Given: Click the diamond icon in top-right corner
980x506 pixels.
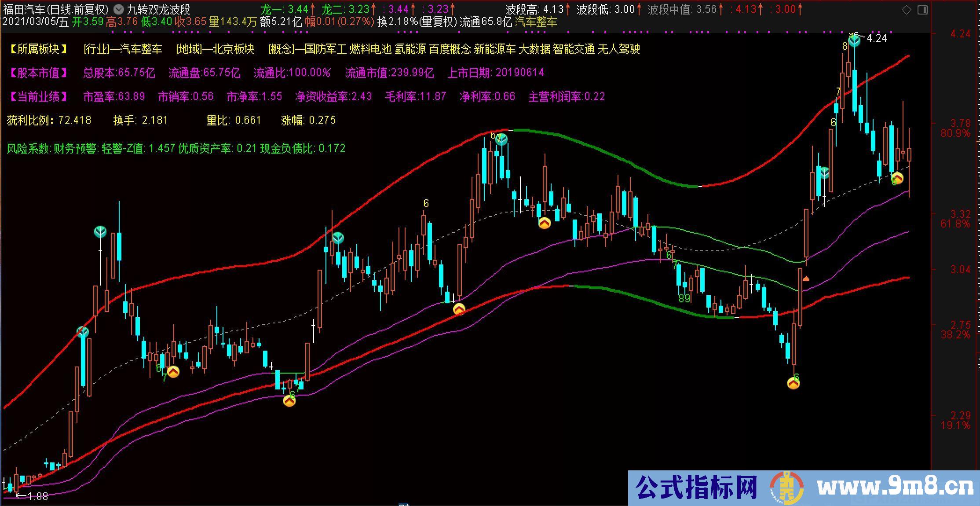Looking at the screenshot, I should tap(906, 10).
